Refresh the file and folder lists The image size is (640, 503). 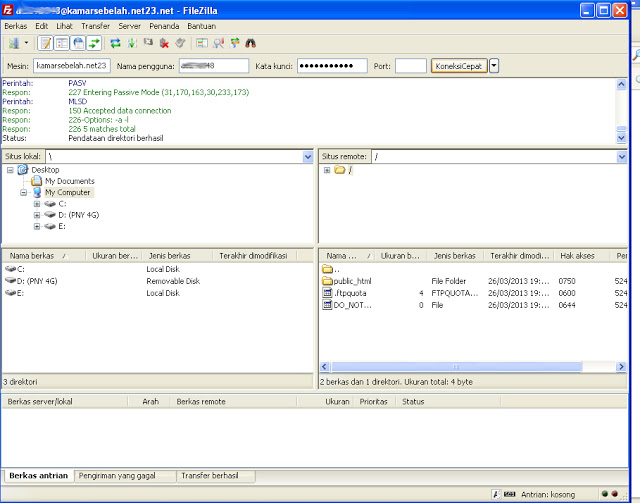116,43
